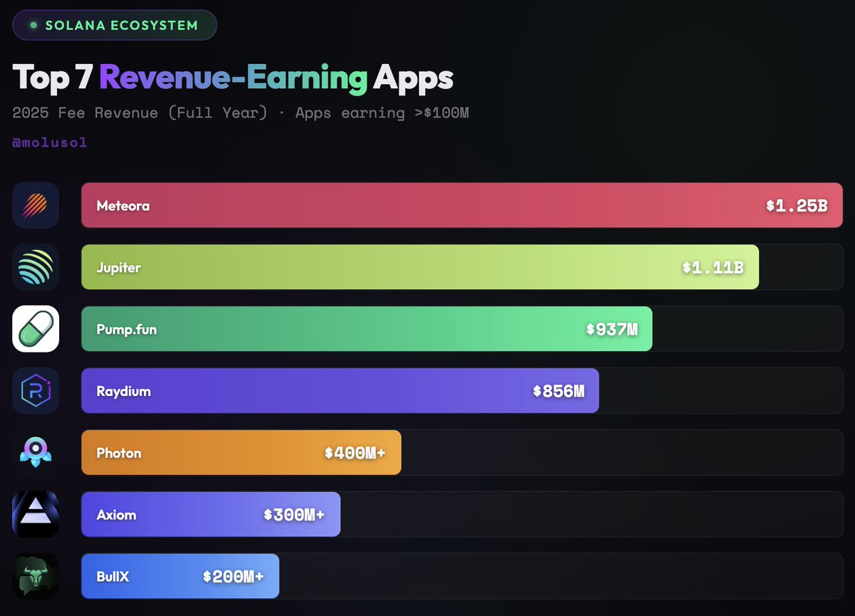The image size is (855, 616).
Task: Click the Jupiter label text
Action: pos(119,268)
